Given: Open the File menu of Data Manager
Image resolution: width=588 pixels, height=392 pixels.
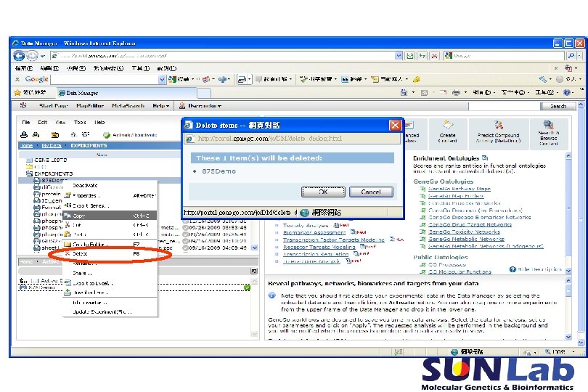Looking at the screenshot, I should tap(26, 122).
